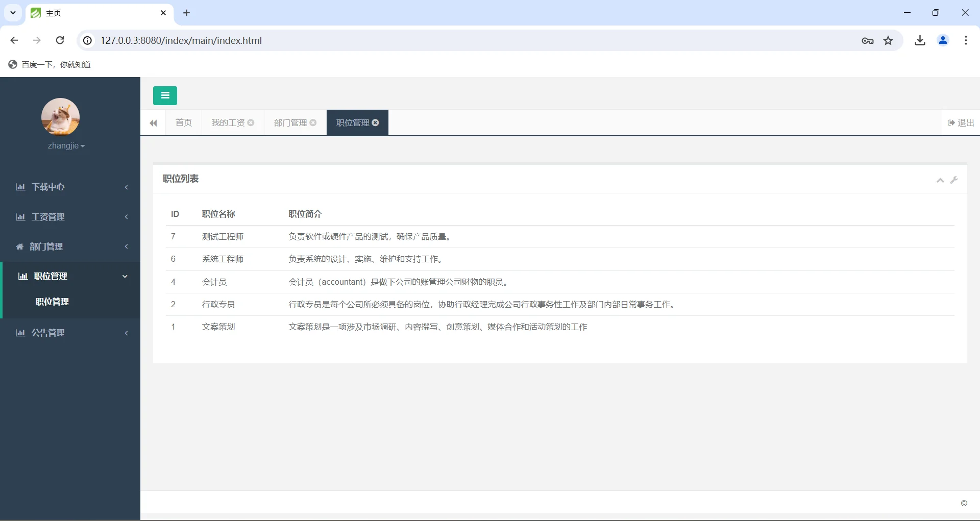Open the browser downloads icon
This screenshot has width=980, height=521.
920,40
